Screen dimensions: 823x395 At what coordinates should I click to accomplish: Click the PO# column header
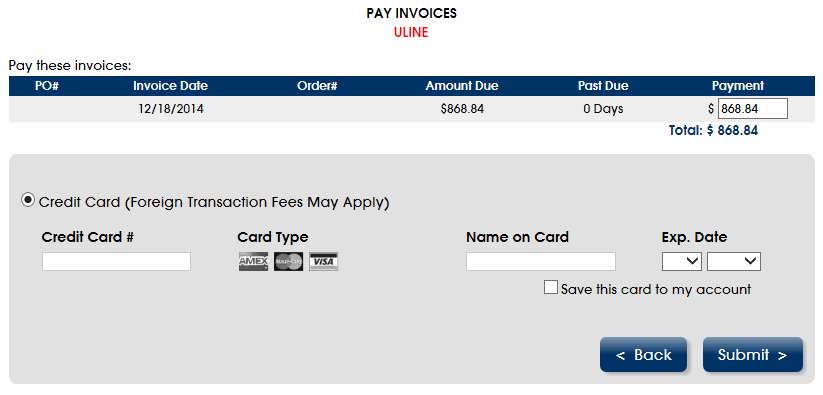tap(47, 86)
